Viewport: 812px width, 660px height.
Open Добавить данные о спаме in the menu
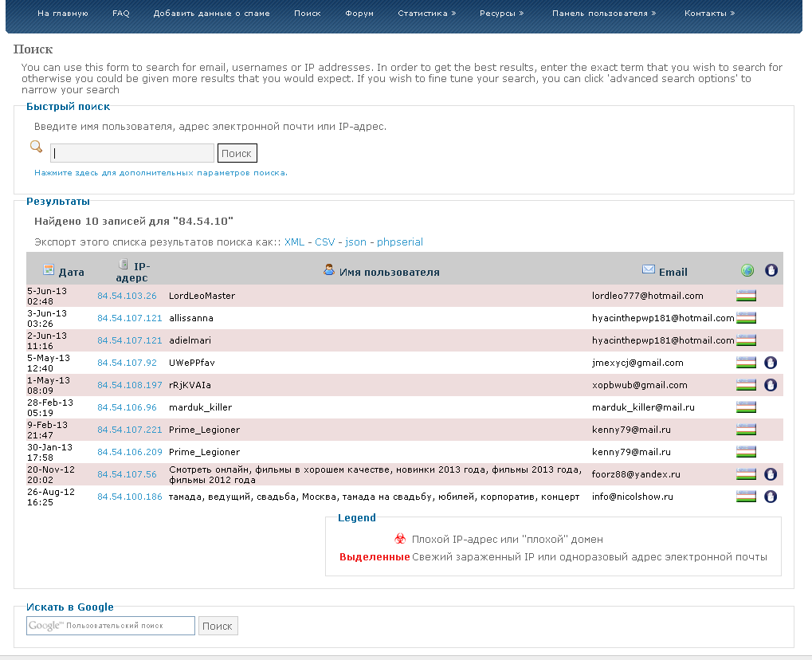click(x=211, y=14)
